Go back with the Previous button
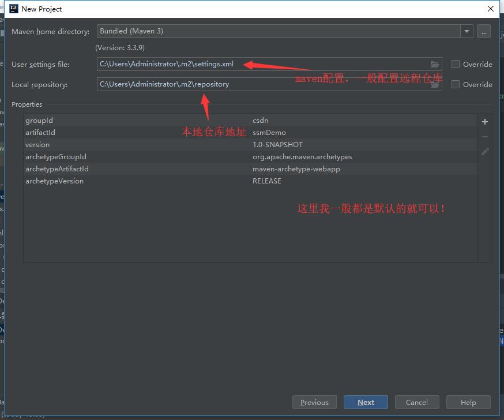This screenshot has width=504, height=420. click(x=314, y=402)
